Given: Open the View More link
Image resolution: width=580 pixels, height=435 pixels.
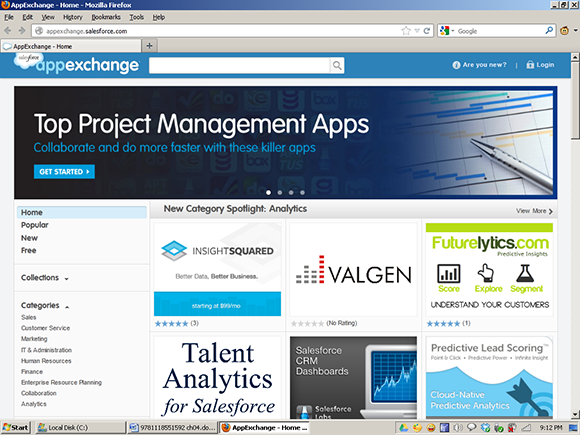Looking at the screenshot, I should [534, 211].
